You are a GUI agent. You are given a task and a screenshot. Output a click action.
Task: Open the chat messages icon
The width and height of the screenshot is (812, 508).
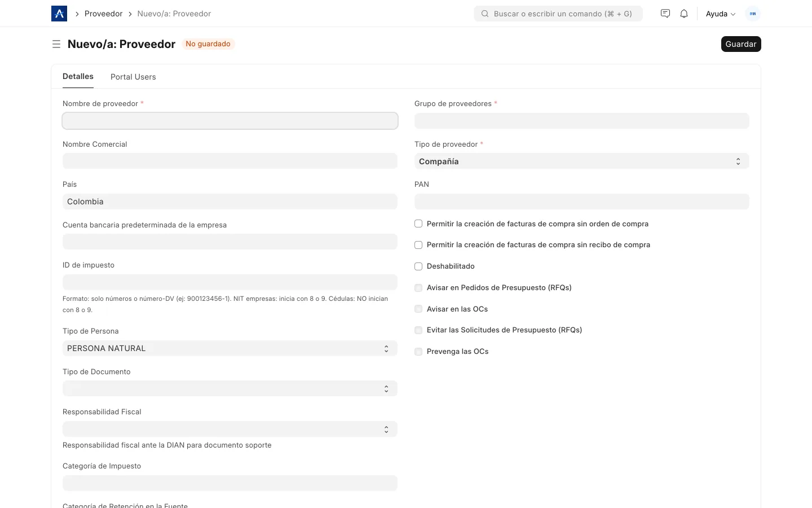(x=665, y=14)
